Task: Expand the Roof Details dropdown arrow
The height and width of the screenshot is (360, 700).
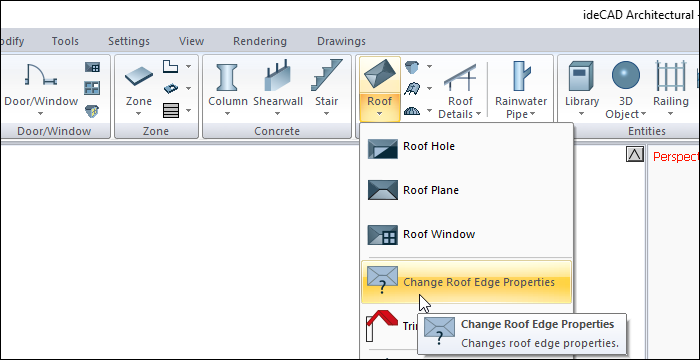Action: (x=479, y=114)
